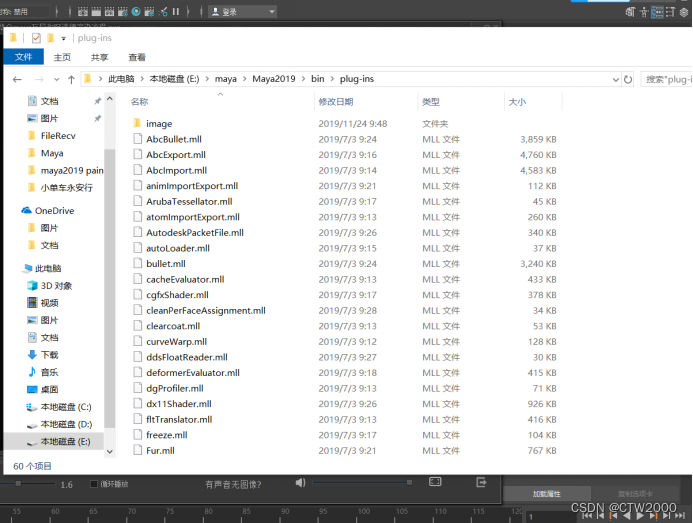Sort files by 类型 column header
Image resolution: width=693 pixels, height=523 pixels.
pos(431,102)
